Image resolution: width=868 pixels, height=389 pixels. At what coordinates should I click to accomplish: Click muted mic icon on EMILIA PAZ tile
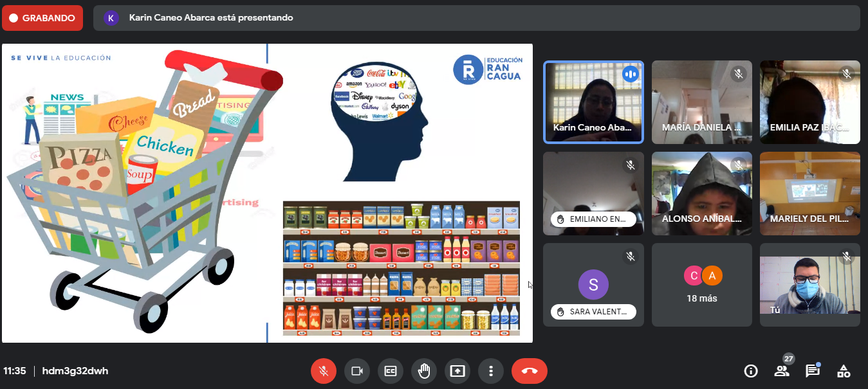(x=847, y=74)
